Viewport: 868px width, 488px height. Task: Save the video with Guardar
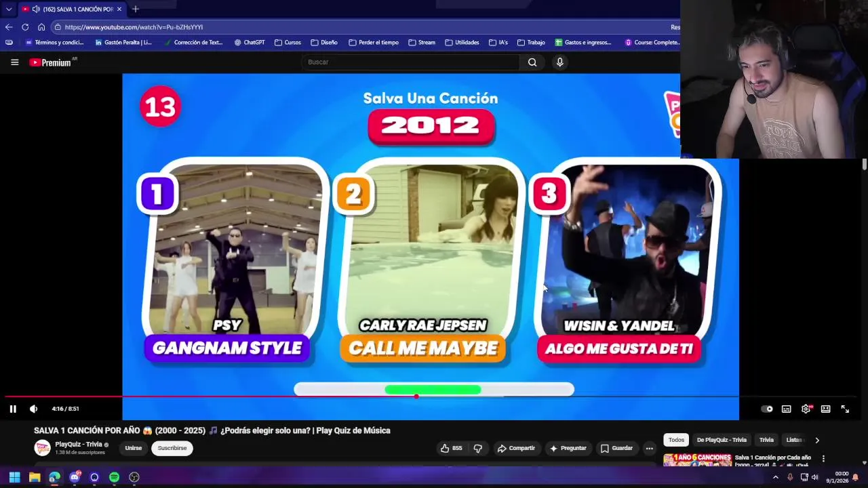(x=616, y=448)
